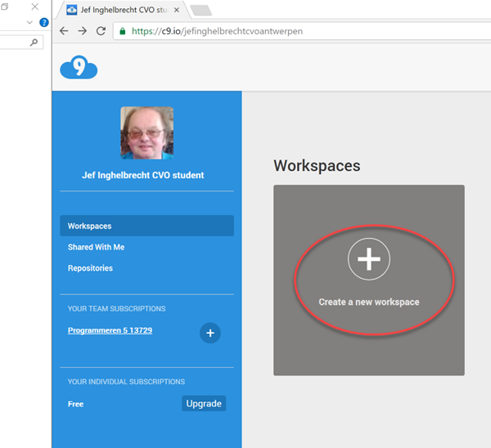Open Shared With Me in the sidebar

97,247
